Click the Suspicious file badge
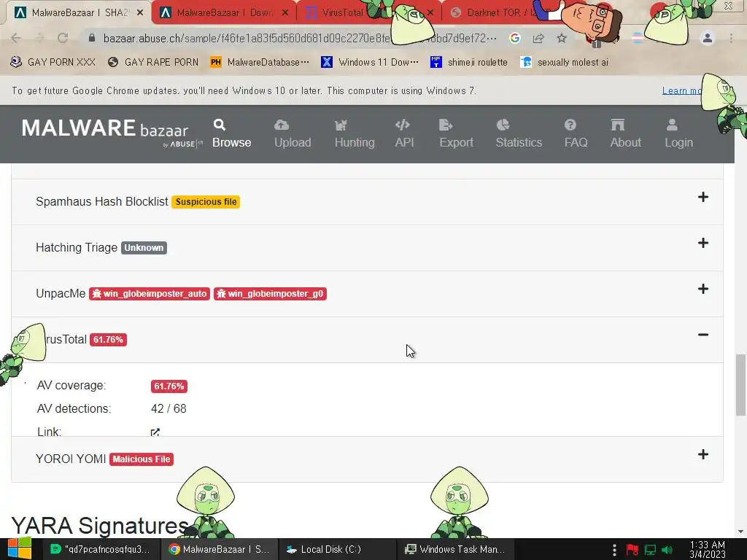 [206, 202]
